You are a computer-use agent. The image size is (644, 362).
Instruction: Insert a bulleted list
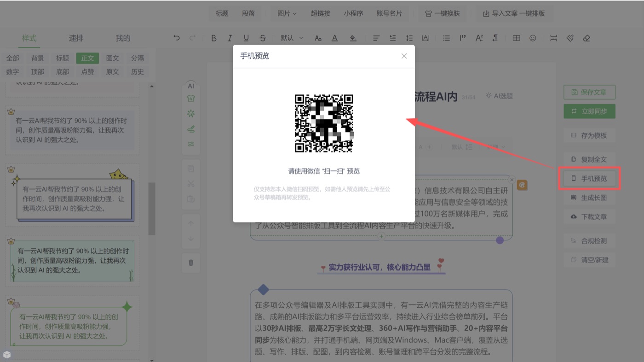[x=446, y=38]
